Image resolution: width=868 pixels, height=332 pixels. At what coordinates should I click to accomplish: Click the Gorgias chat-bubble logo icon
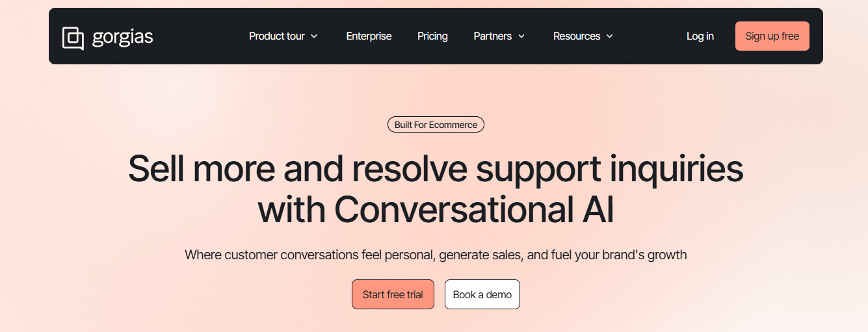point(73,38)
